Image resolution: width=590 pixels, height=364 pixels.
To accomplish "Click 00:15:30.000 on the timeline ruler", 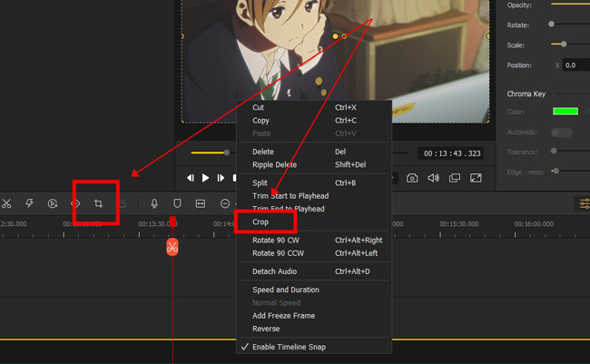I will [458, 224].
